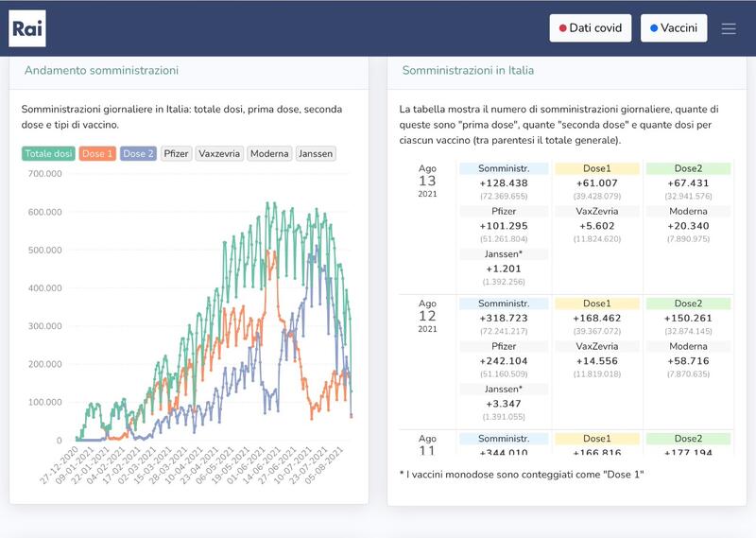The image size is (756, 538).
Task: Select the +150.261 Dose2 value
Action: 688,318
